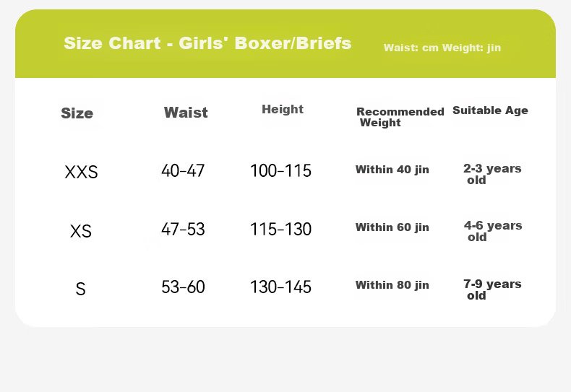
Task: Click the Within 60 jin weight cell
Action: (392, 227)
